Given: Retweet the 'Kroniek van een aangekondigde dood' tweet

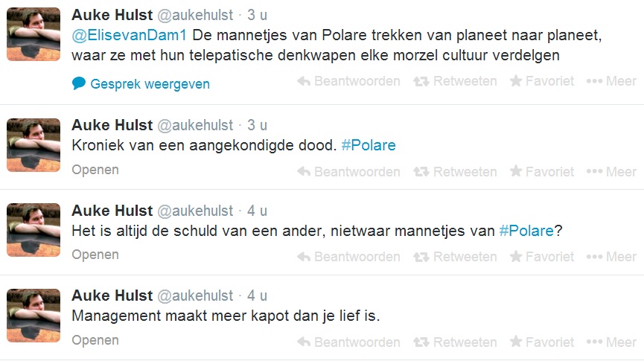Looking at the screenshot, I should click(455, 172).
